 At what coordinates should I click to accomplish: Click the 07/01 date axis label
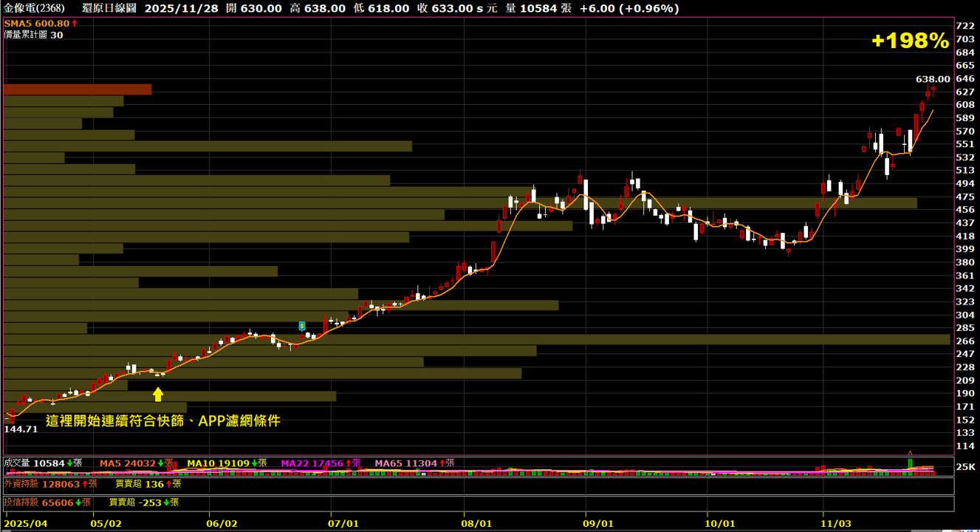point(344,523)
